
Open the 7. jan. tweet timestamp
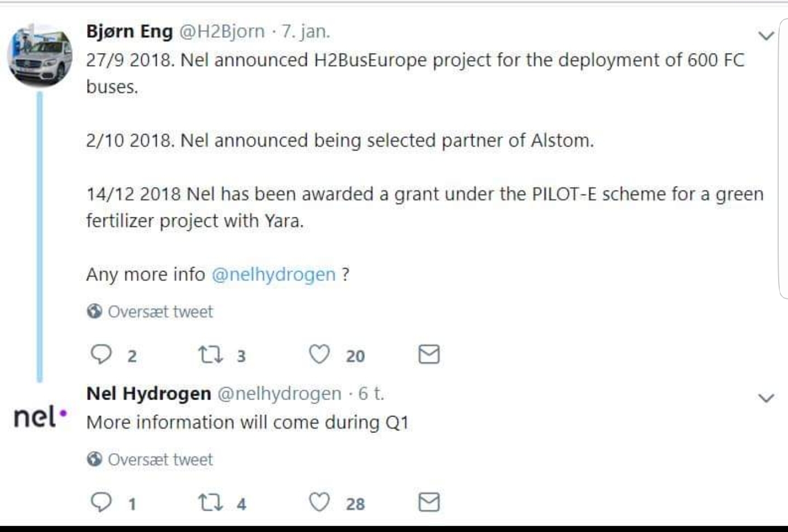tap(306, 32)
